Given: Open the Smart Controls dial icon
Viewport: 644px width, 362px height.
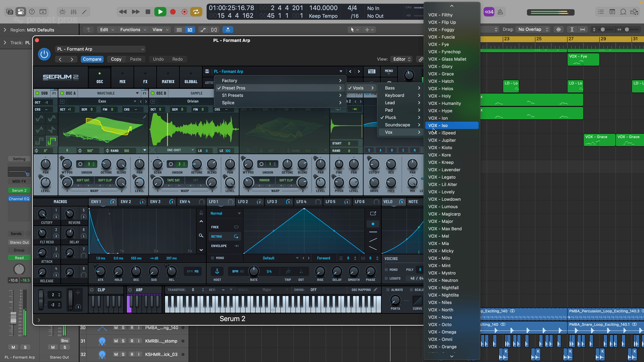Looking at the screenshot, I should click(62, 12).
